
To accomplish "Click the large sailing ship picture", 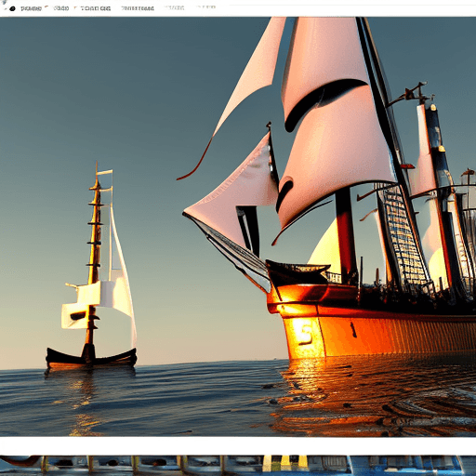I will tap(238, 227).
